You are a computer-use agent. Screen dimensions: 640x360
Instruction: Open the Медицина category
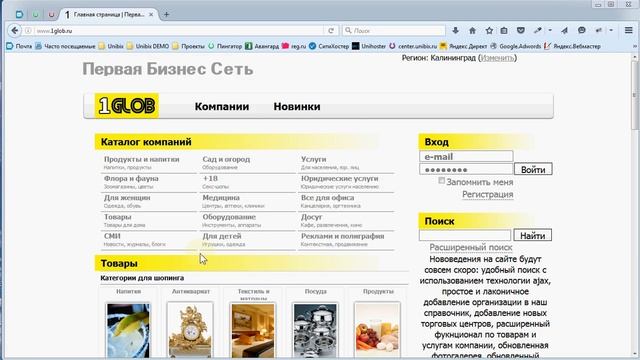point(221,198)
